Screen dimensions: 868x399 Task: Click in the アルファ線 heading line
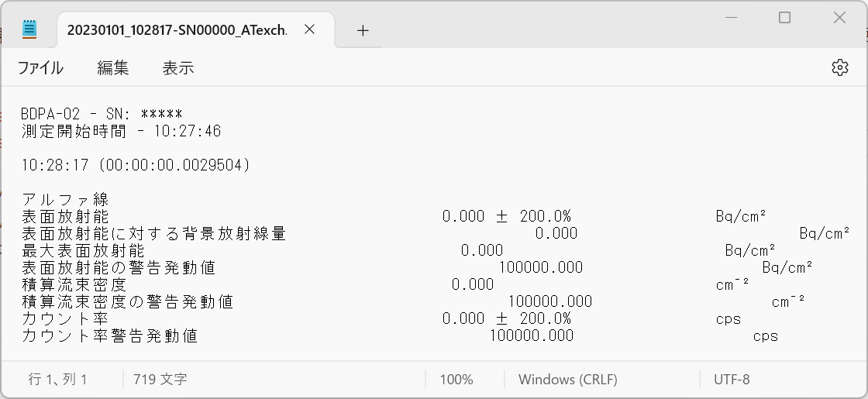[65, 199]
